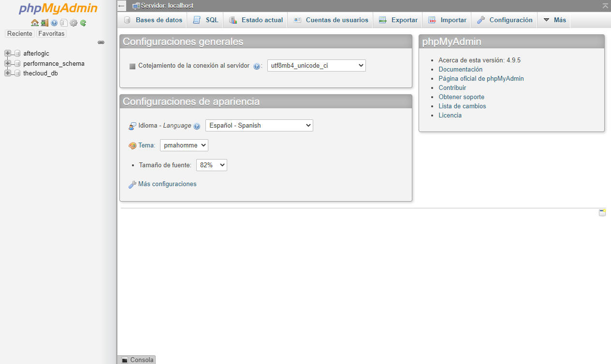Click the phpMyAdmin panel heading on the right

(x=451, y=42)
